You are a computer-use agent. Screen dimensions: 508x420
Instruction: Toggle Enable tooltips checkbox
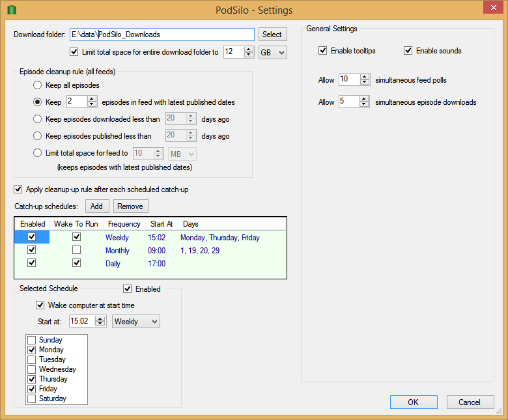click(323, 51)
